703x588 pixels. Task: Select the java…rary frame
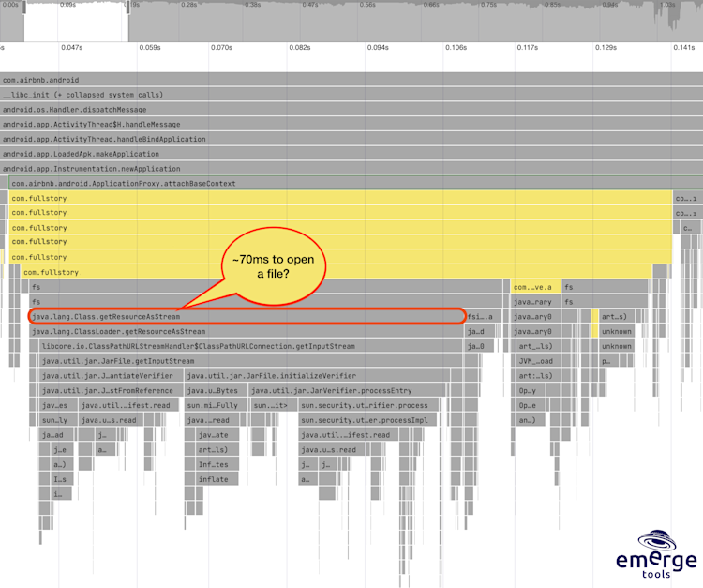pos(535,302)
